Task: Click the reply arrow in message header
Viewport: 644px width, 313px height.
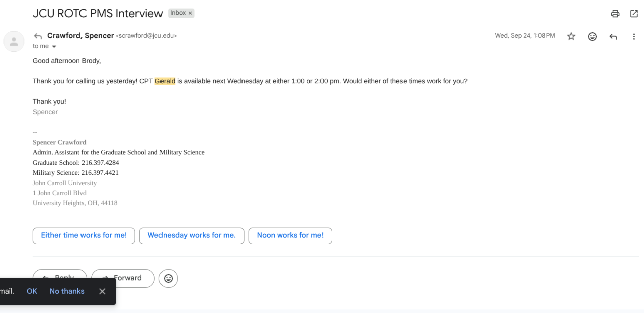Action: tap(613, 36)
